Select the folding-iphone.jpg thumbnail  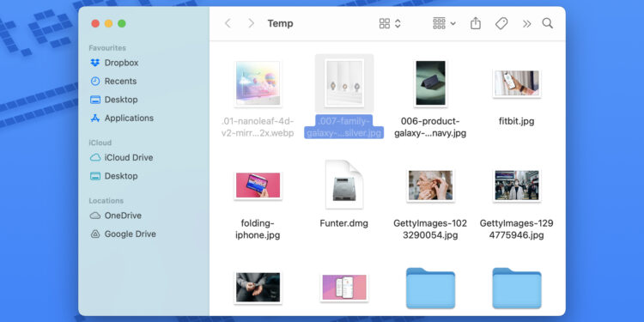tap(258, 185)
